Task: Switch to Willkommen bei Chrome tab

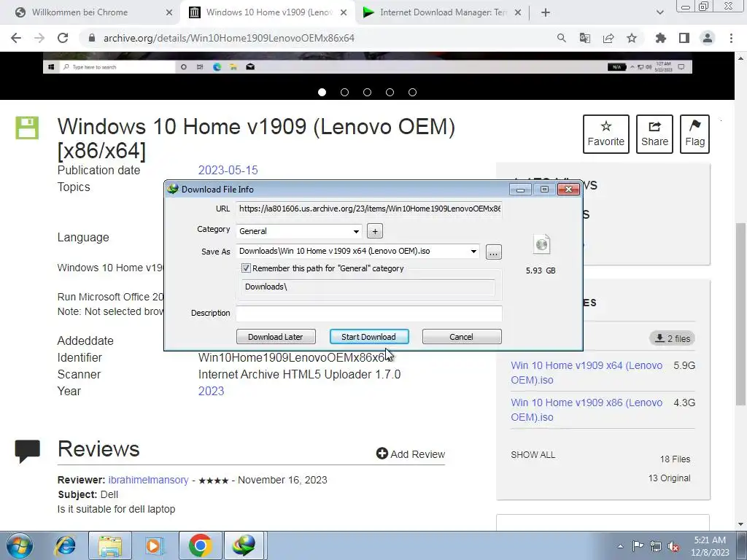Action: (x=80, y=12)
